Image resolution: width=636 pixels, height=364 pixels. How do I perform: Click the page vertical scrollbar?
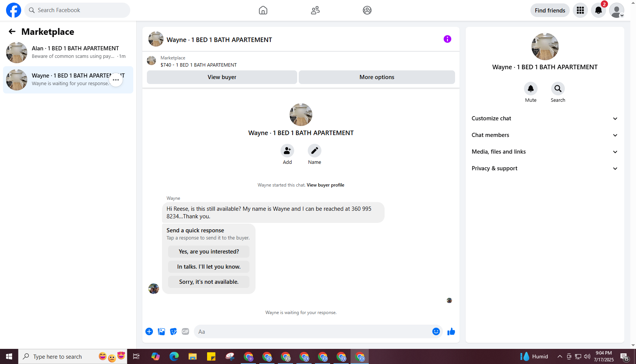click(633, 174)
